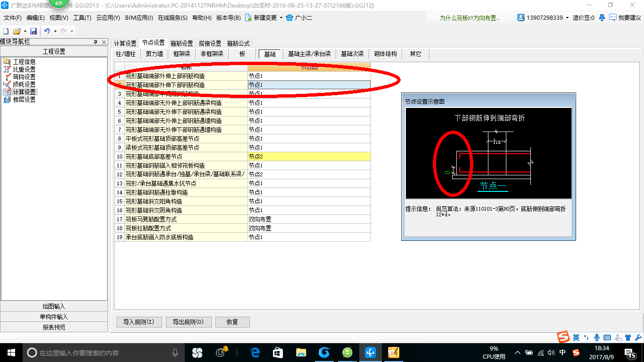Switch to the 计算设置 tab
Screen dimensions: 644x362
click(125, 43)
